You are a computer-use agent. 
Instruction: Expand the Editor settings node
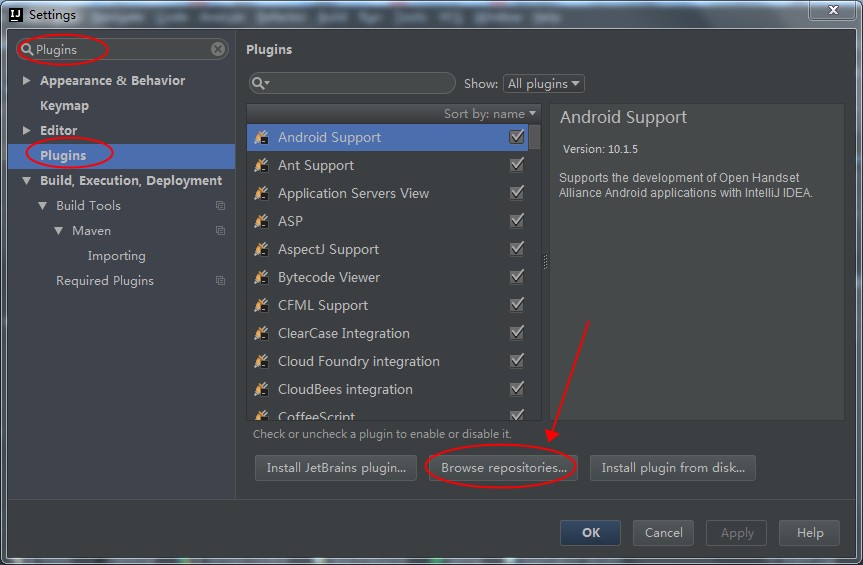26,130
